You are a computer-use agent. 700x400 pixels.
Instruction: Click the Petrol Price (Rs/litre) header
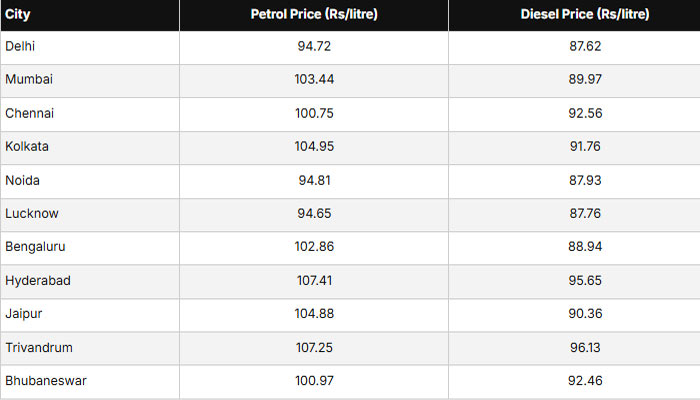click(314, 14)
